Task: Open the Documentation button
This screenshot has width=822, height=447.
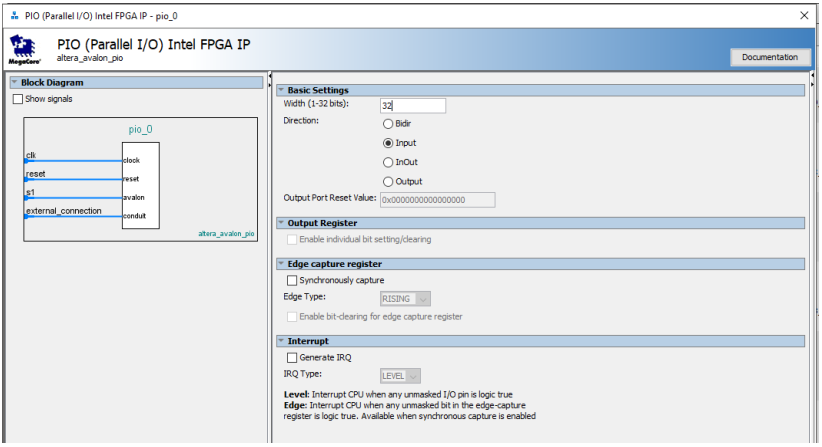Action: [770, 57]
